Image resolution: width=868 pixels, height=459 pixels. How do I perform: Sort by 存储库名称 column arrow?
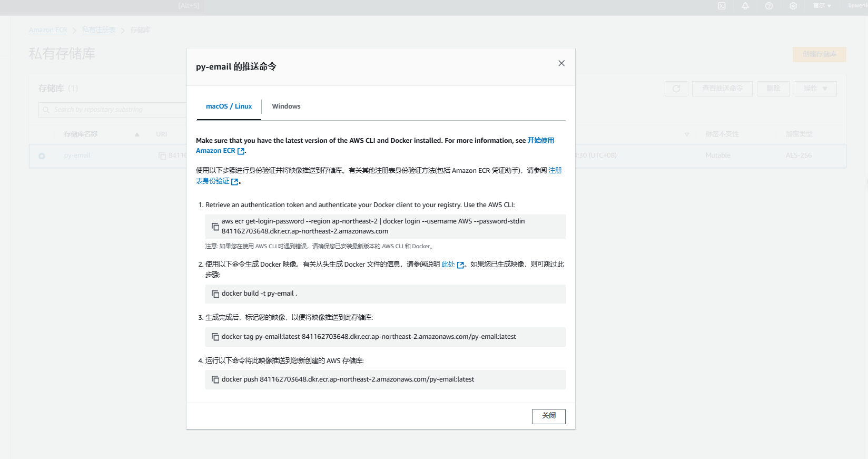click(137, 134)
